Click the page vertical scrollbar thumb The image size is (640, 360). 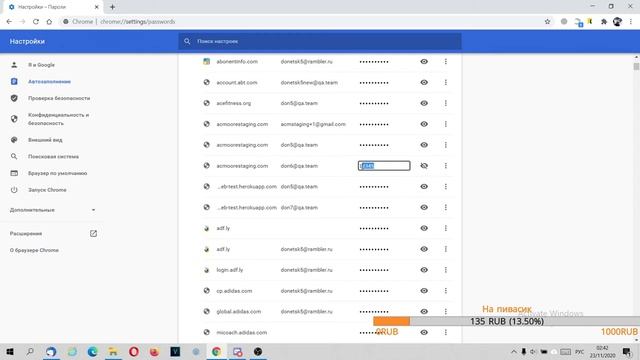click(x=636, y=67)
